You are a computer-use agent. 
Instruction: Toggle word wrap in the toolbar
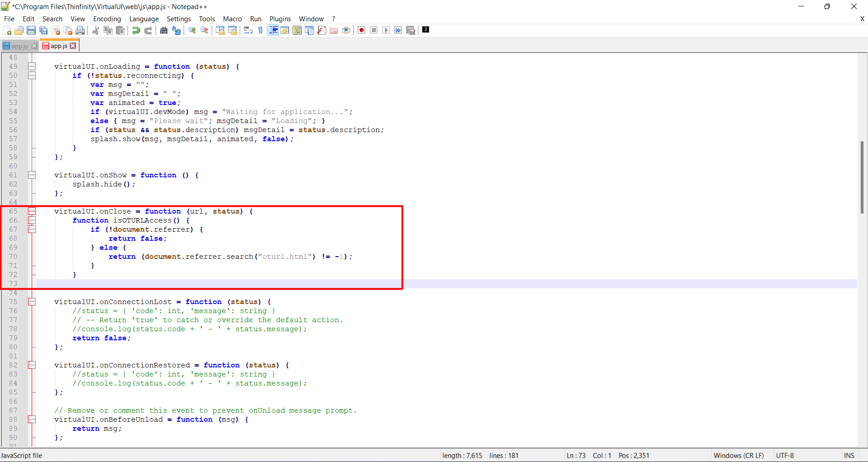(248, 30)
